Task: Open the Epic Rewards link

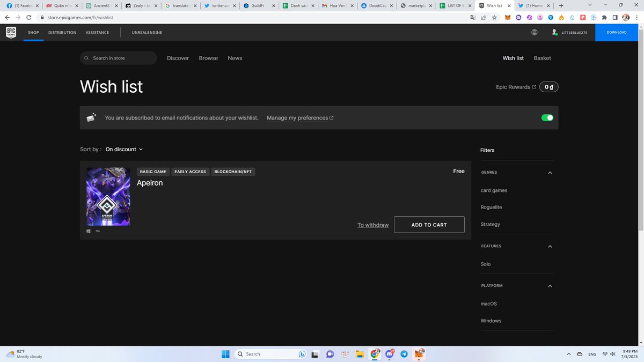Action: tap(516, 87)
